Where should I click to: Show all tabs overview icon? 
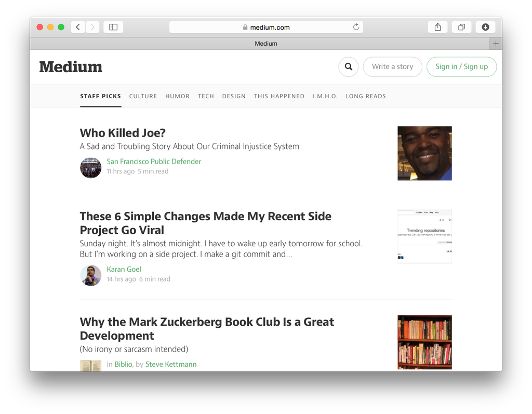tap(461, 27)
